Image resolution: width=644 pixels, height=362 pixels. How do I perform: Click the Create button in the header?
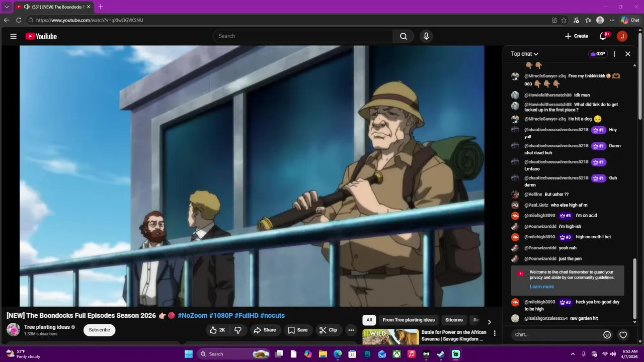pyautogui.click(x=577, y=36)
